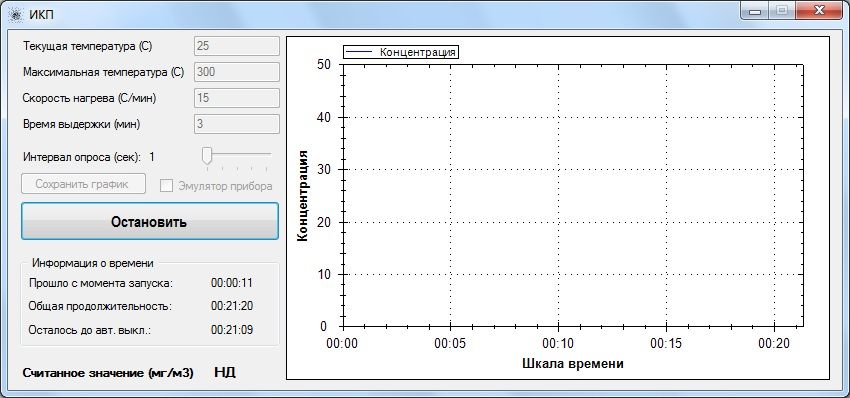Click the total duration value 00:21:20

[231, 306]
